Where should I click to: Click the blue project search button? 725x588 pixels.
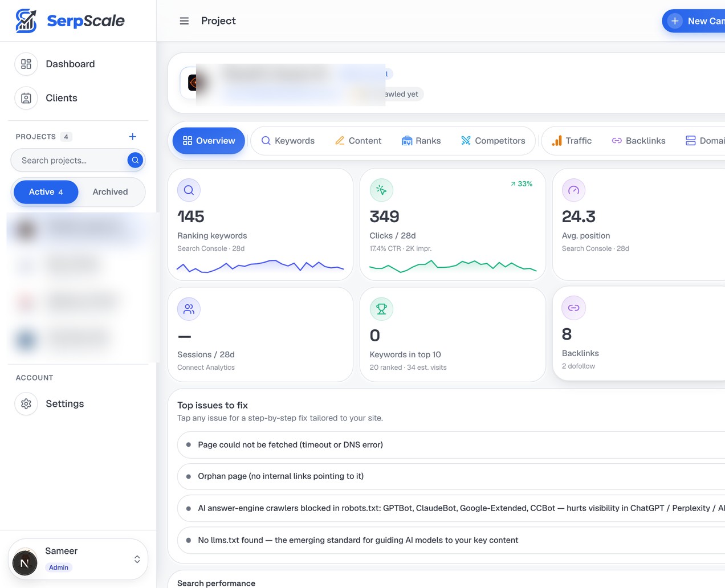[x=135, y=160]
